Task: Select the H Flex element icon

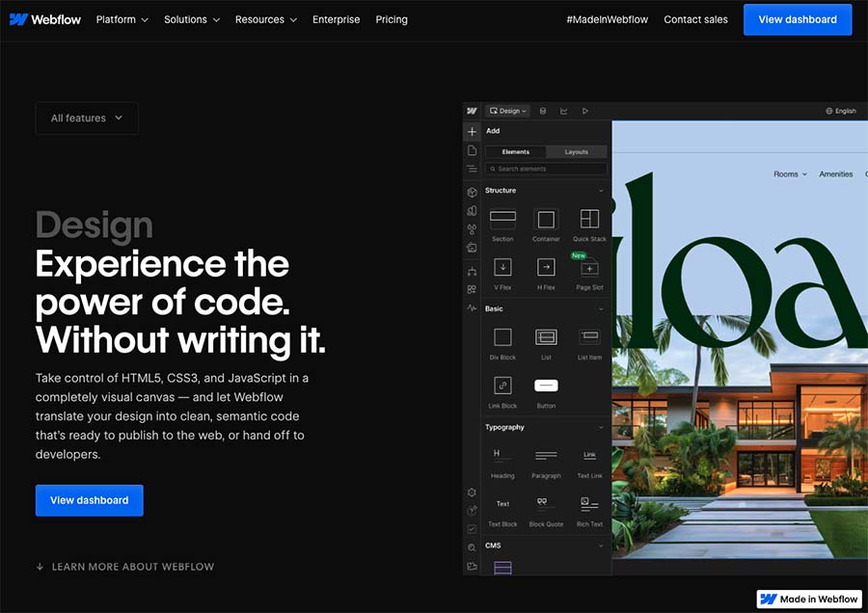Action: point(546,267)
